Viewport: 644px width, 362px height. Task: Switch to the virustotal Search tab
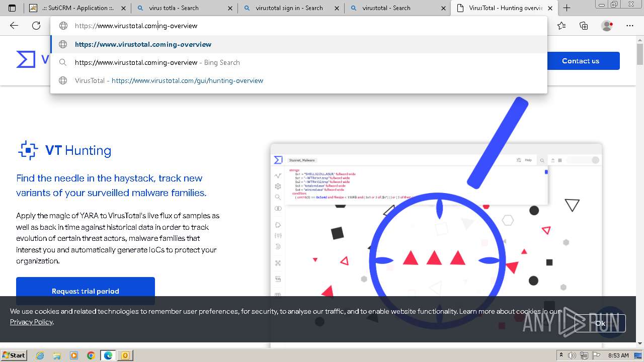click(x=397, y=8)
